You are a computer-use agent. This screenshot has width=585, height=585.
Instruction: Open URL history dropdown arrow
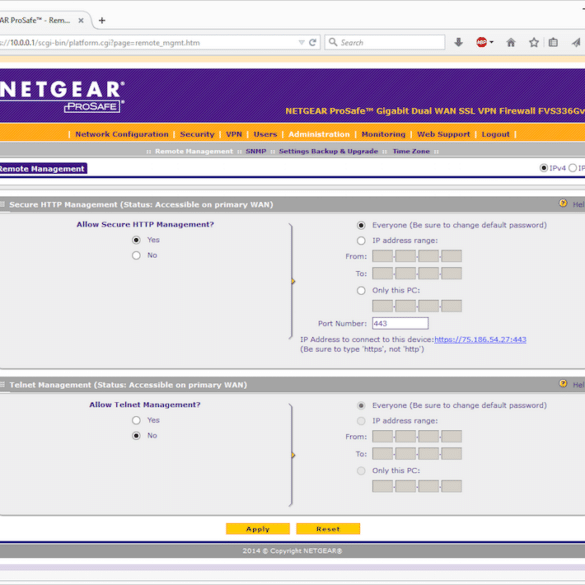coord(301,43)
